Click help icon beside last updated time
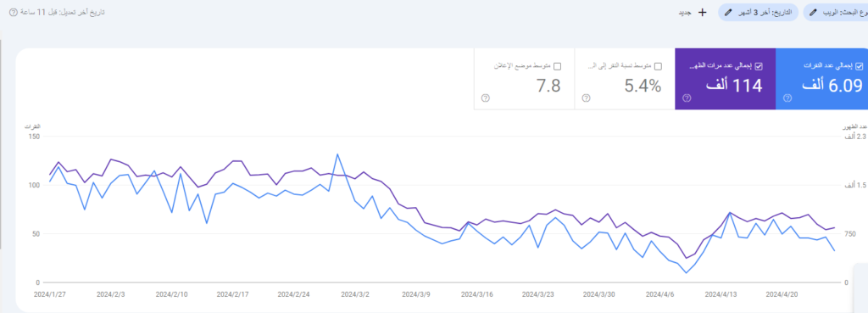The width and height of the screenshot is (868, 313). (14, 12)
